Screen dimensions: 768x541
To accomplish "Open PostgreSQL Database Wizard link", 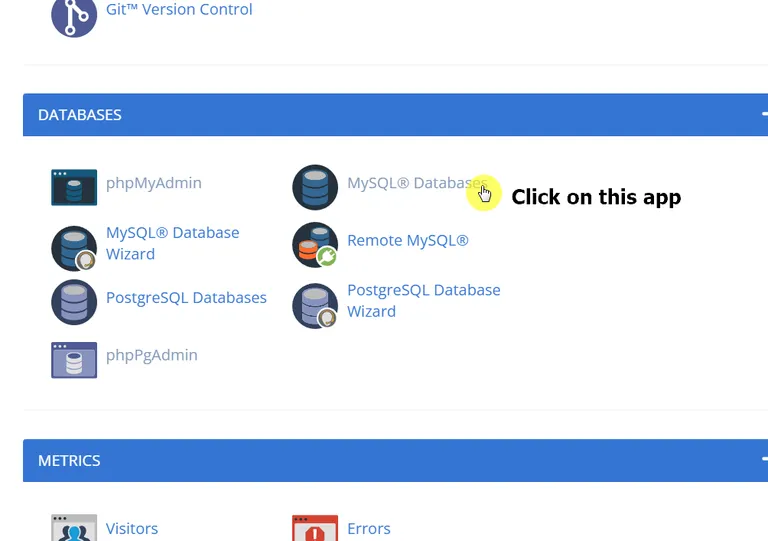I will (424, 301).
